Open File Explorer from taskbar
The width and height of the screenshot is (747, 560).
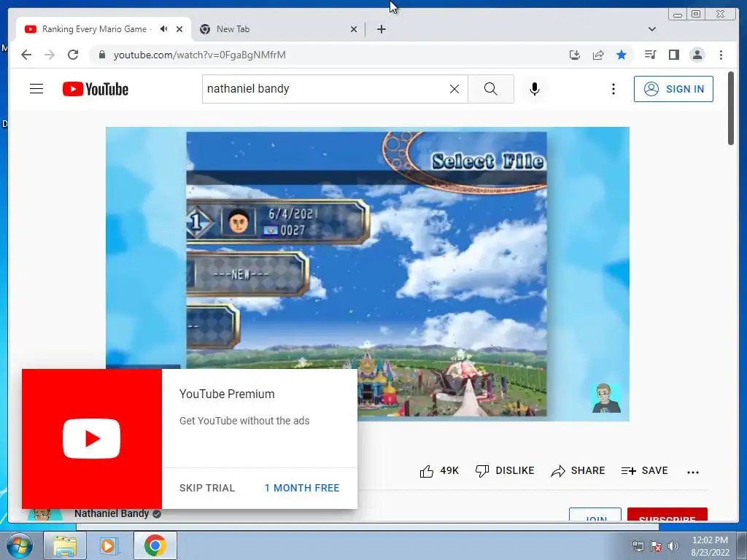tap(65, 545)
